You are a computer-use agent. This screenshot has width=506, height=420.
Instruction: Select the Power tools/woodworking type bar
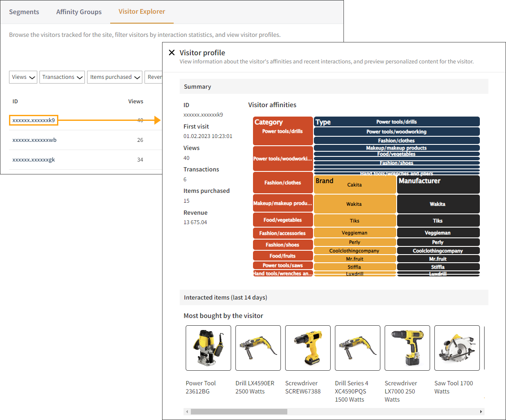[x=397, y=132]
